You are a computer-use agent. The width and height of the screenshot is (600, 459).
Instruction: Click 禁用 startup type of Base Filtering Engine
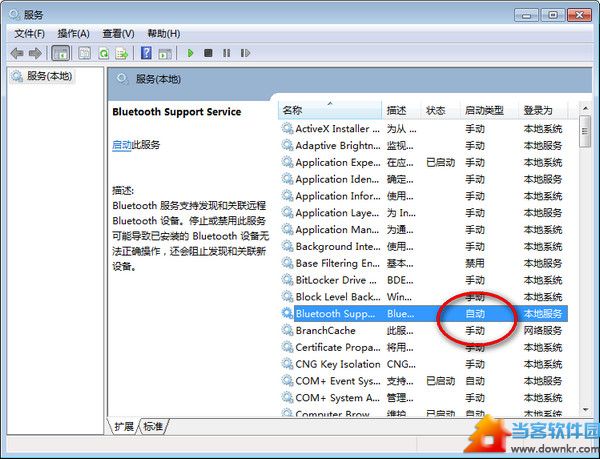click(475, 263)
